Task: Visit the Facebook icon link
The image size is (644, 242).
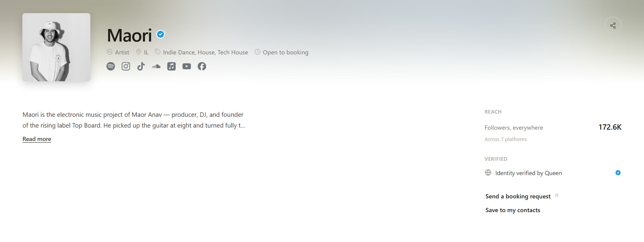Action: [202, 66]
